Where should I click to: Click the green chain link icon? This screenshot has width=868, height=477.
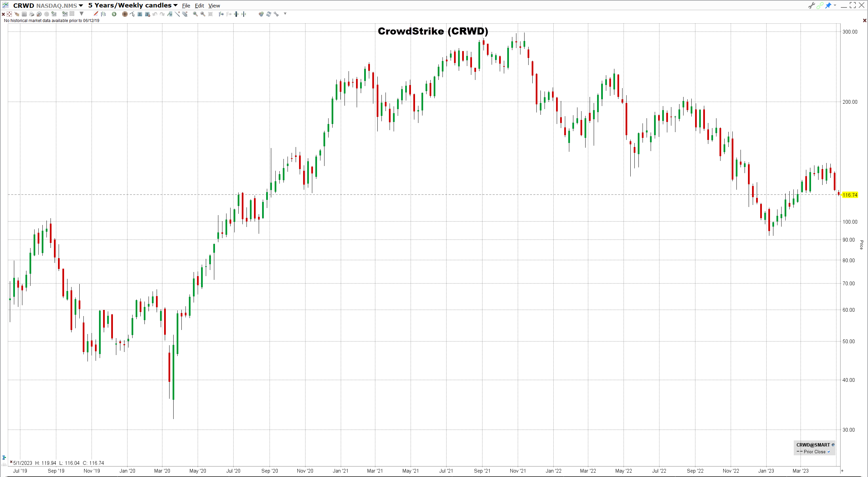(x=820, y=5)
